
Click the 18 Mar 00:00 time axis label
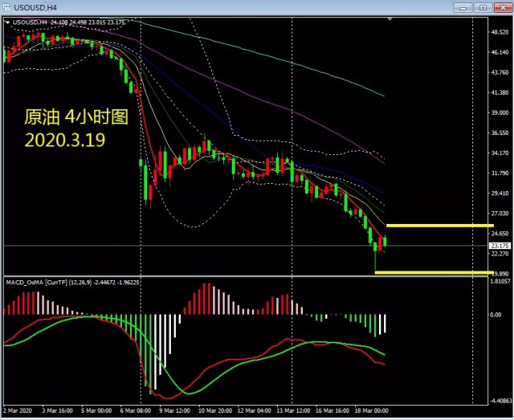coord(371,410)
